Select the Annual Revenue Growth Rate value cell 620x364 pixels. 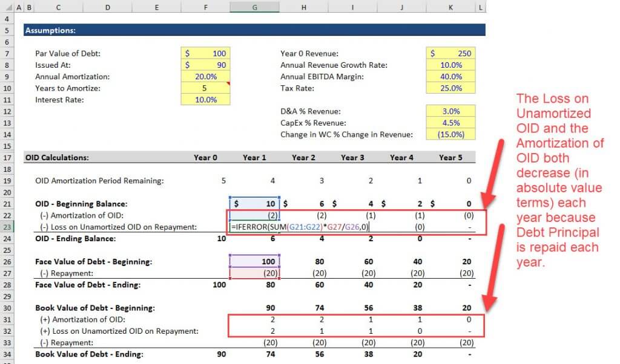click(x=450, y=65)
